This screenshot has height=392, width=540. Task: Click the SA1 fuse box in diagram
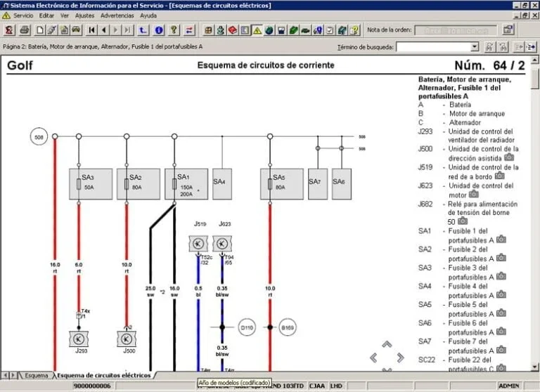tap(186, 184)
